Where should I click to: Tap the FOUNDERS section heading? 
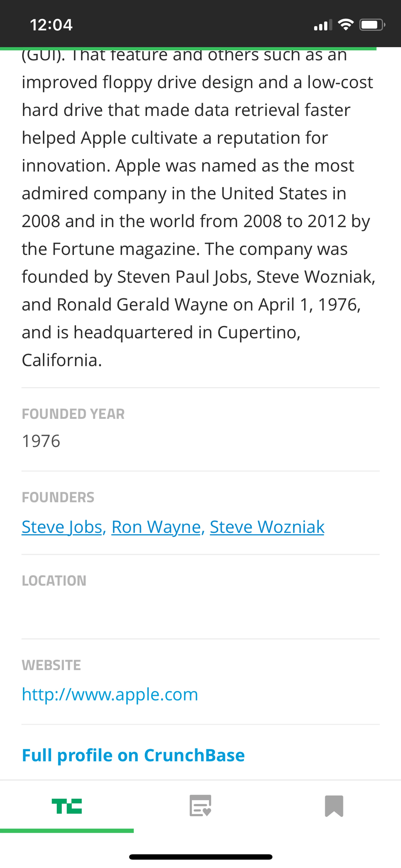pyautogui.click(x=58, y=497)
